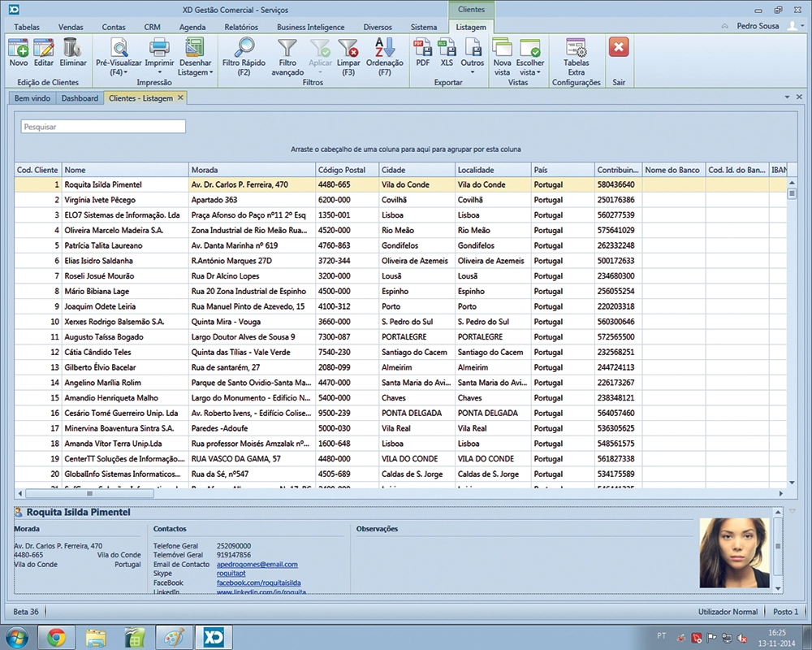Export the list with the XLS icon
812x650 pixels.
(447, 48)
